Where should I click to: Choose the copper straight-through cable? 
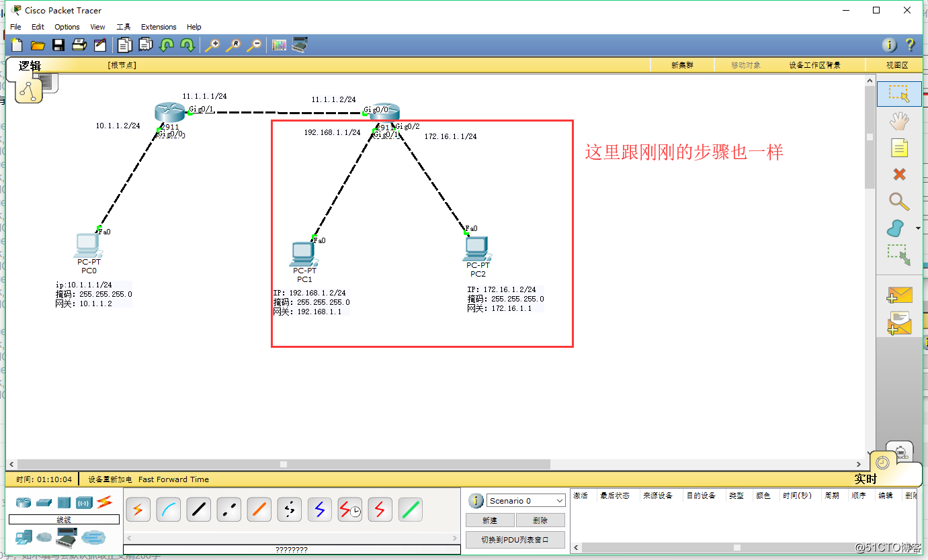[x=198, y=510]
